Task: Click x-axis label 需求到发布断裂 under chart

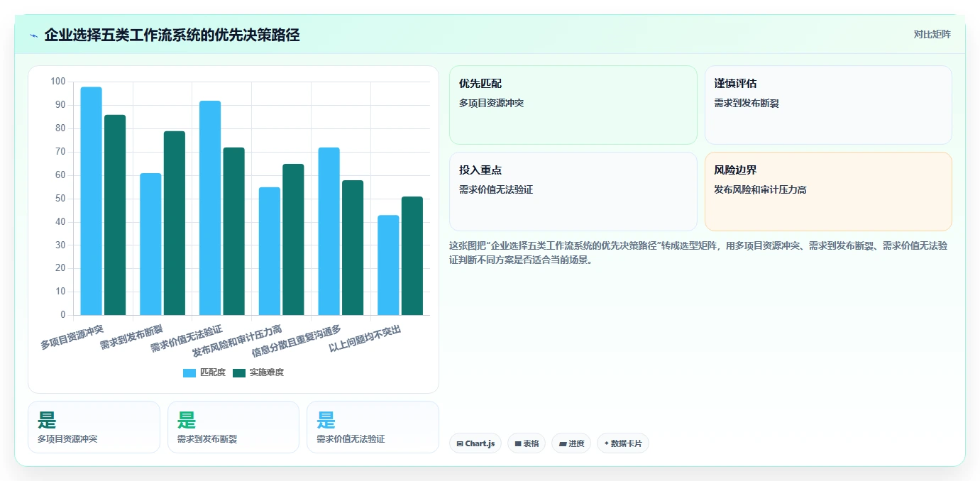Action: (131, 337)
